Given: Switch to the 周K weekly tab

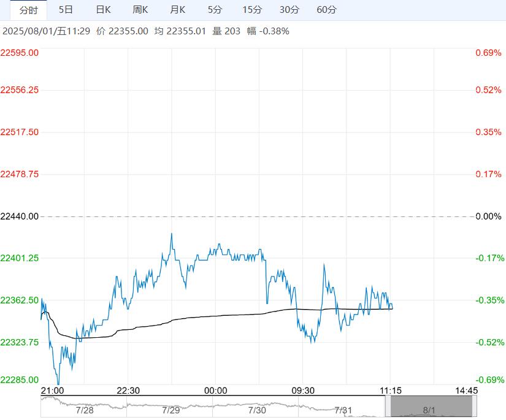Looking at the screenshot, I should coord(140,10).
